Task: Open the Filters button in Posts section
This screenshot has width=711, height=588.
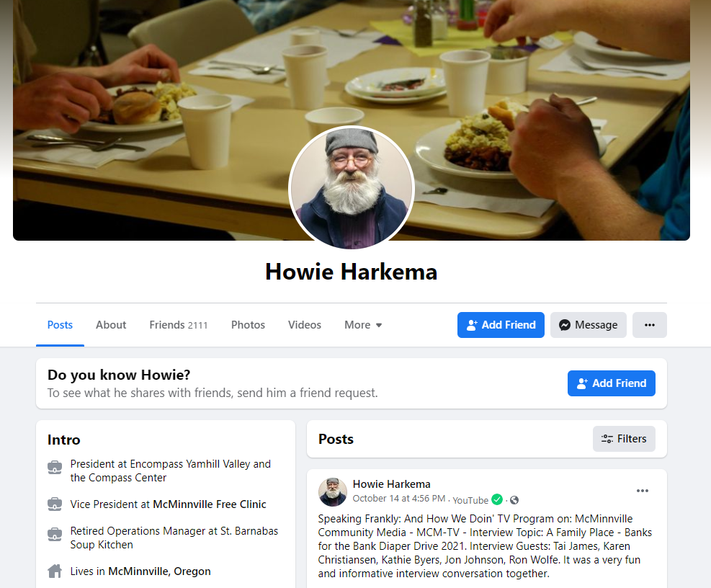Action: pyautogui.click(x=624, y=439)
